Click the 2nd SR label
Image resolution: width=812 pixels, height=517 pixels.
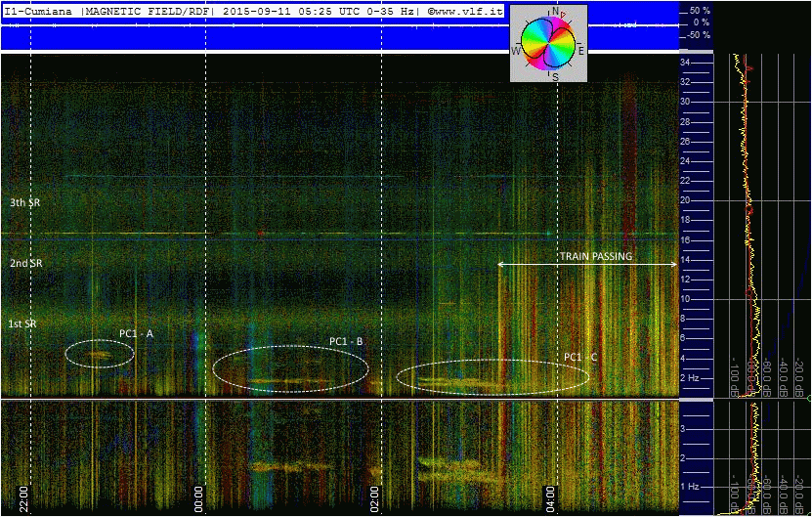pos(26,263)
